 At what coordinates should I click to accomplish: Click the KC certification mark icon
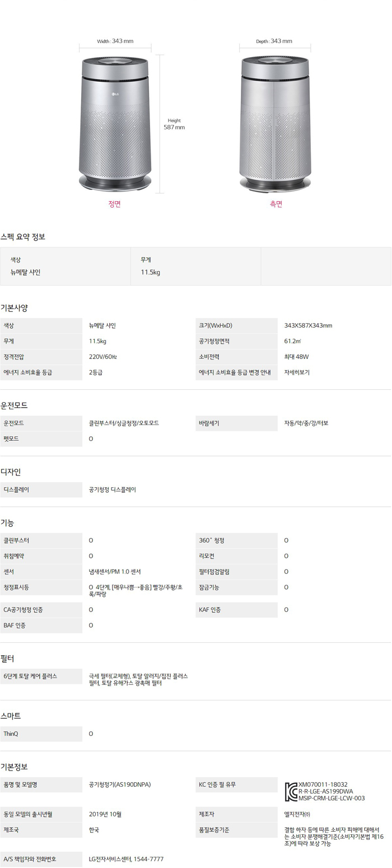coord(291,791)
